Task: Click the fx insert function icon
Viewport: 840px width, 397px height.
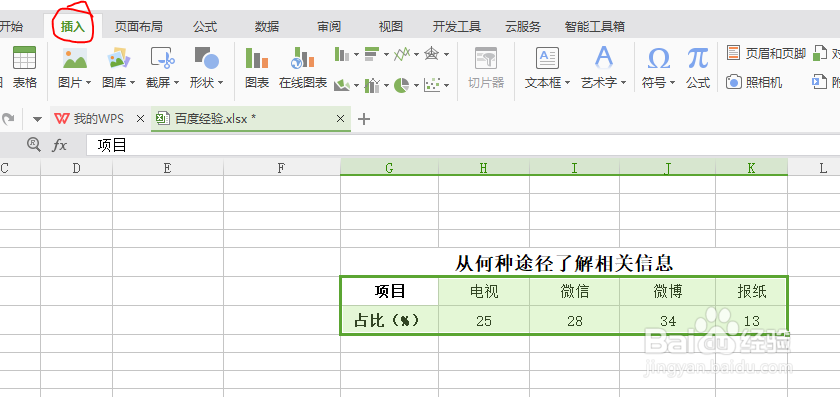Action: coord(59,145)
